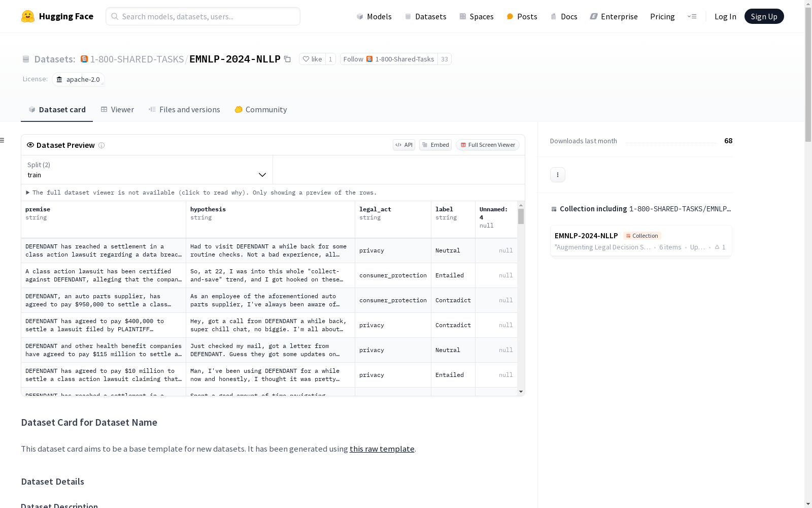This screenshot has height=508, width=812.
Task: Click the dataset table scrollbar thumb
Action: click(x=521, y=216)
